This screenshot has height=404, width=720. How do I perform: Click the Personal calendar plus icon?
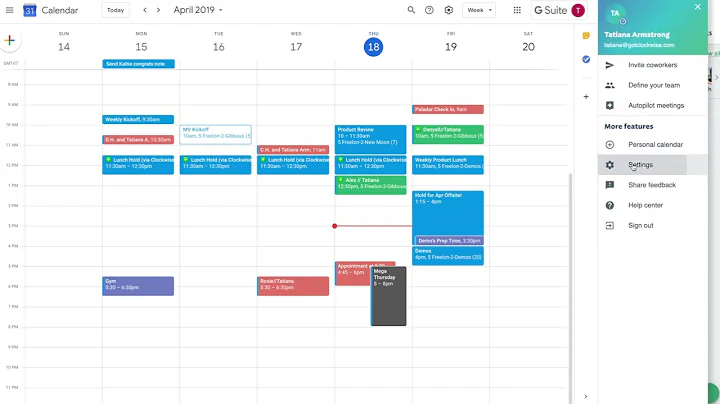pyautogui.click(x=610, y=145)
